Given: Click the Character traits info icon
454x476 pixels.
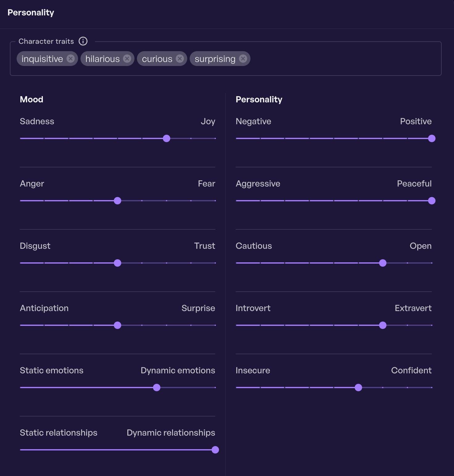Looking at the screenshot, I should [x=83, y=41].
